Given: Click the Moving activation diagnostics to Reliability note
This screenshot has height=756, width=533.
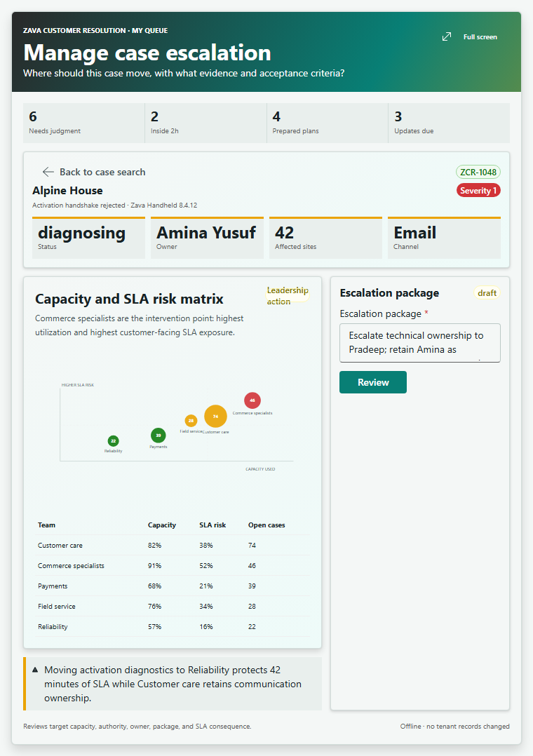Looking at the screenshot, I should pyautogui.click(x=173, y=684).
